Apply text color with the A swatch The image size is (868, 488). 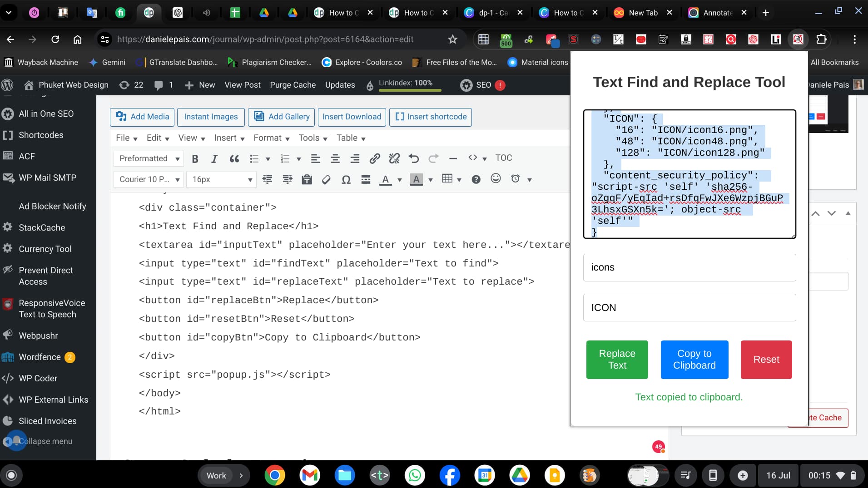point(386,180)
